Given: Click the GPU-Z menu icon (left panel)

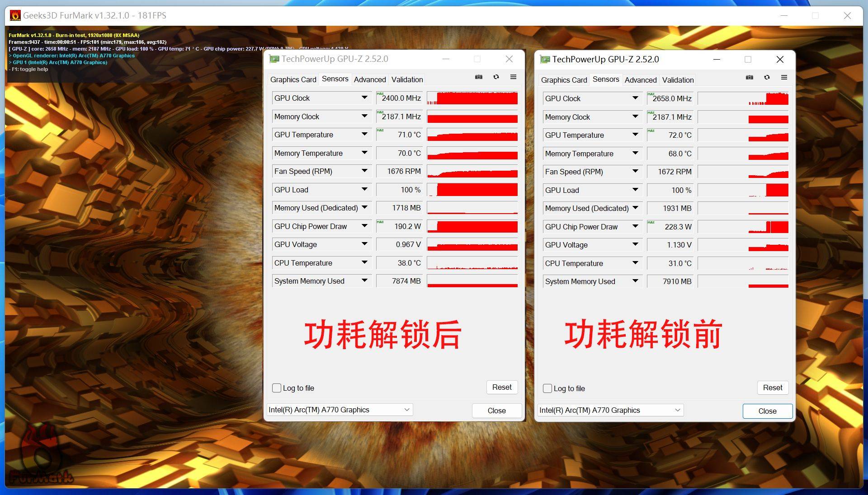Looking at the screenshot, I should coord(513,78).
